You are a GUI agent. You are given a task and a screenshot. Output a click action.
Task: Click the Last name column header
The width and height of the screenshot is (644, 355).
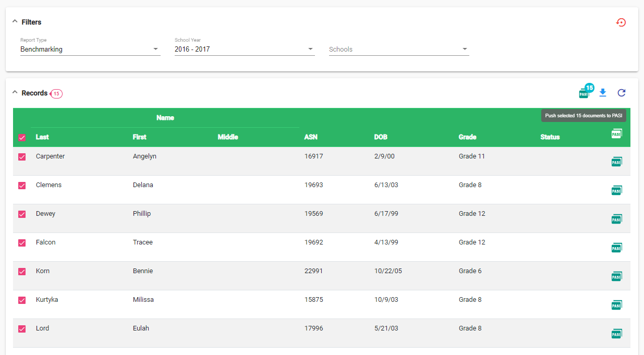point(42,137)
